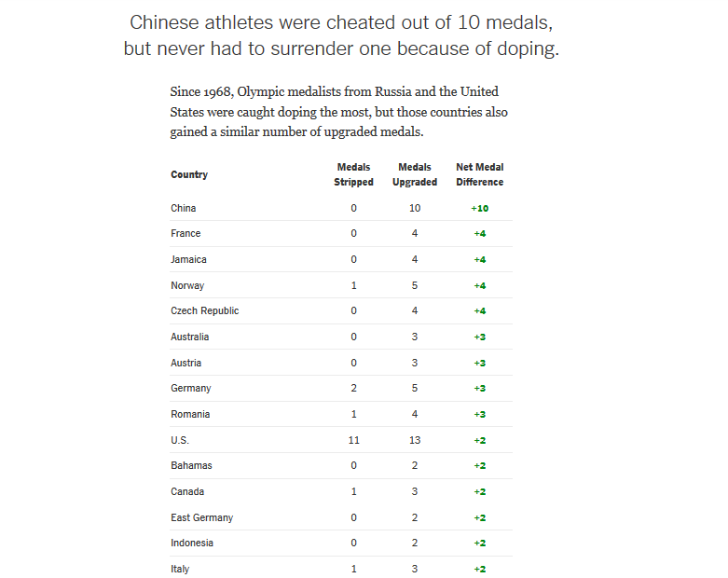This screenshot has height=578, width=728.
Task: Click Norway in the country list
Action: (187, 285)
